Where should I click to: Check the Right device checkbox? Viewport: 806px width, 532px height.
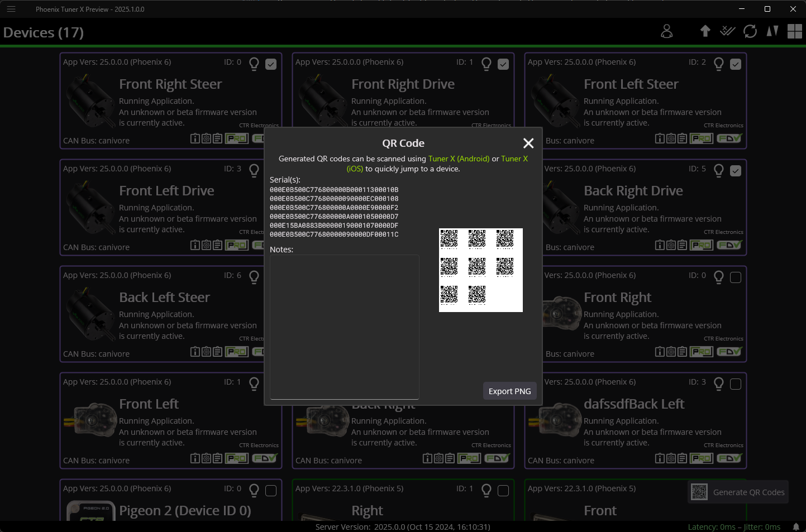(503, 491)
